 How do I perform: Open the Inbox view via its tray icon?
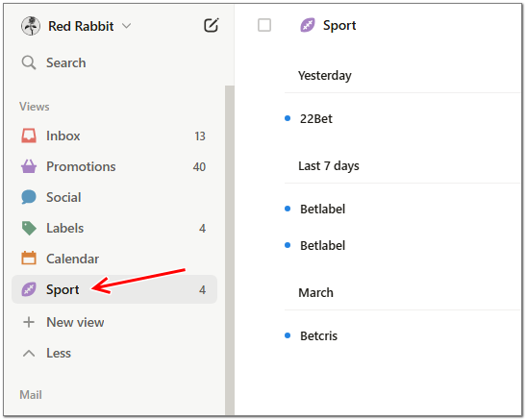(x=29, y=136)
